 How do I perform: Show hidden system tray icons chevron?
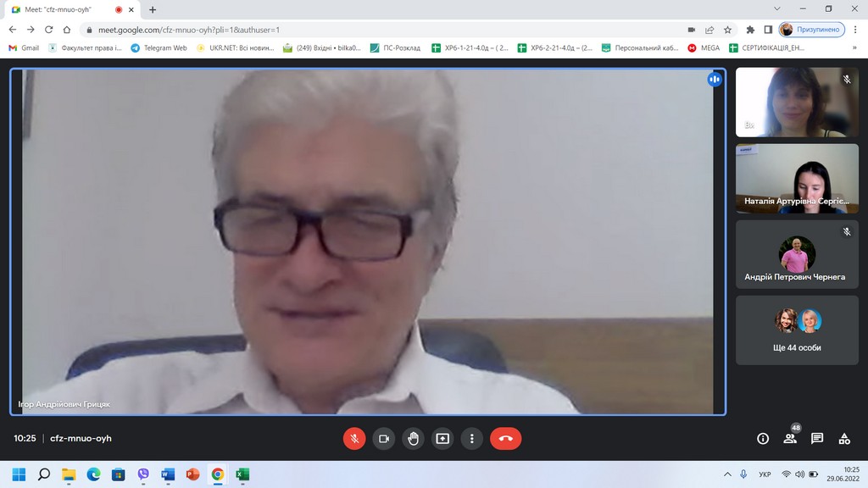[x=727, y=474]
